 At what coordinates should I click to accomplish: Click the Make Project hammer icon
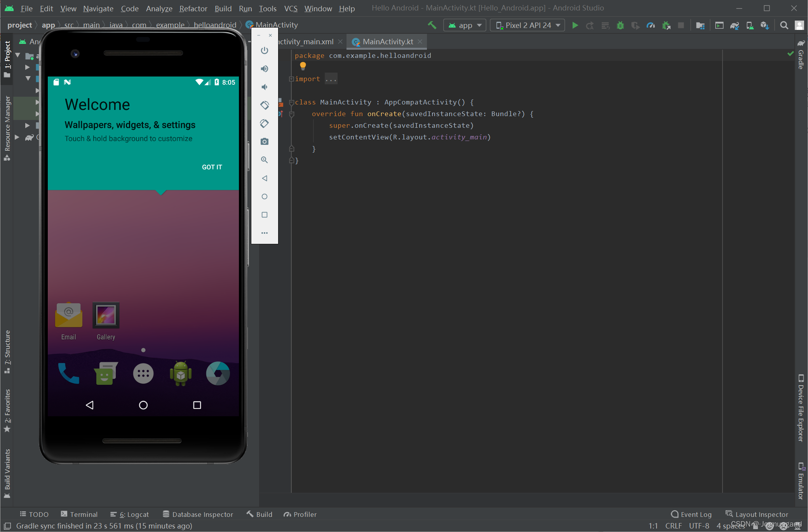coord(432,25)
